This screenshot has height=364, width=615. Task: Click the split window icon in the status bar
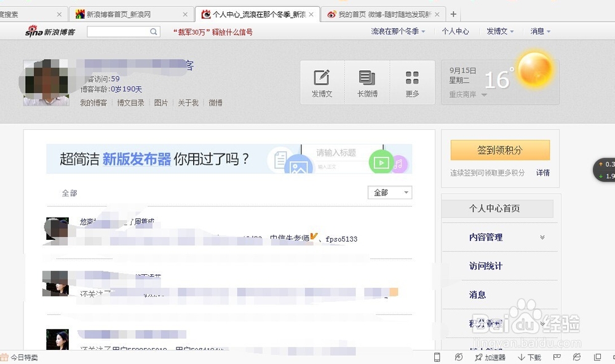(x=597, y=357)
